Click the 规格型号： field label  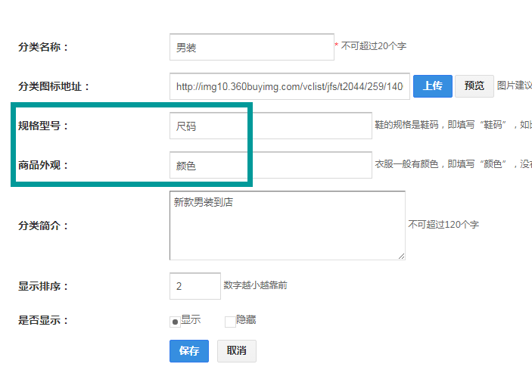[x=43, y=126]
